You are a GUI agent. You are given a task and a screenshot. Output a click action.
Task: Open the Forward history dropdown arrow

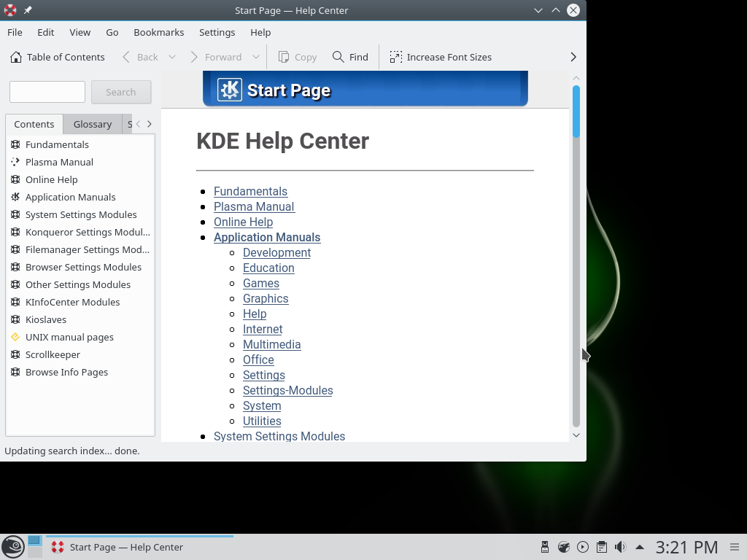(256, 57)
